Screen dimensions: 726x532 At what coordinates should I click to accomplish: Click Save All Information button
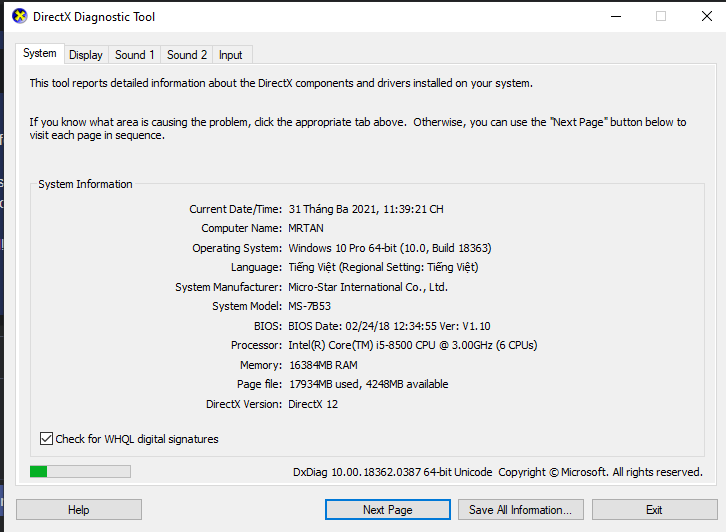(x=521, y=509)
